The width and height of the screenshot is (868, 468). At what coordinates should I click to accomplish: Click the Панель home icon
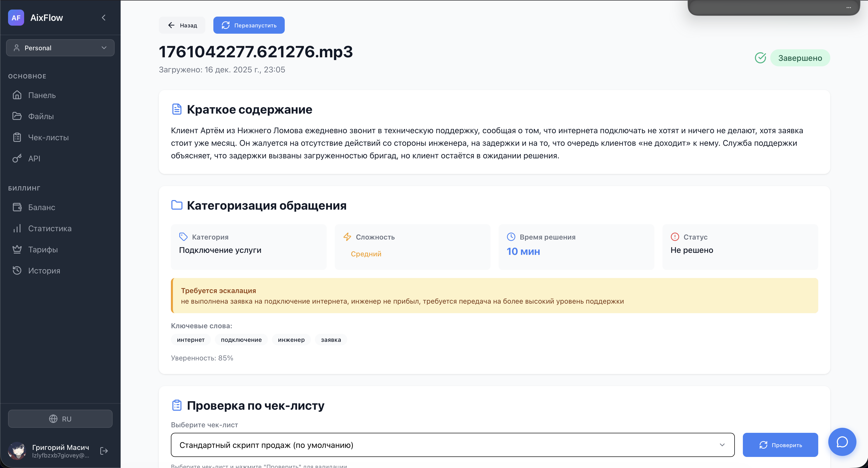(17, 95)
